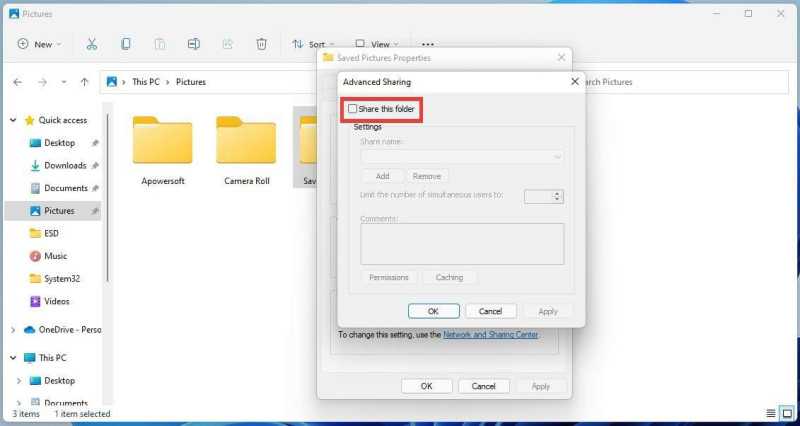
Task: Click the Rename icon in toolbar
Action: [193, 44]
